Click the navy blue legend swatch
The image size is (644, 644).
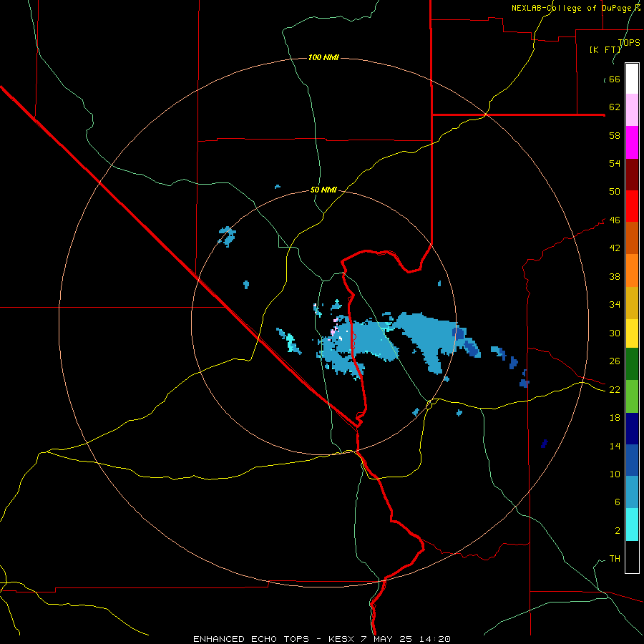(632, 429)
